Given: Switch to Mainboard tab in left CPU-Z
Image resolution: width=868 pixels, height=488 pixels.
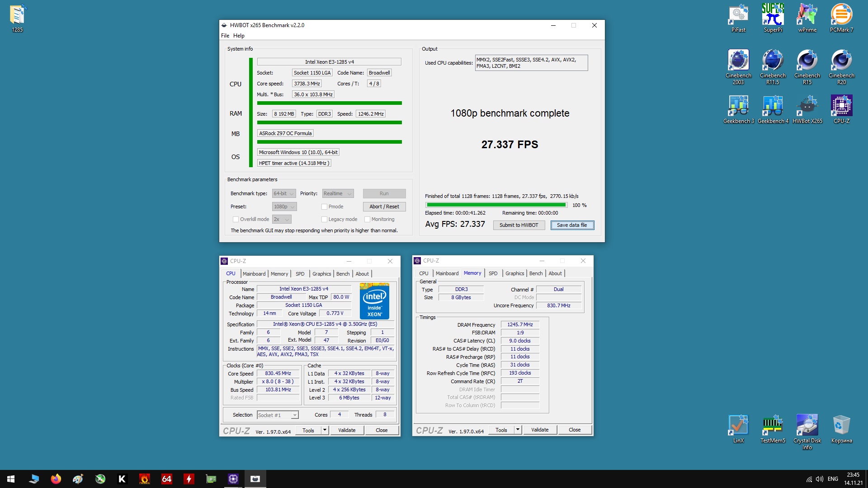Looking at the screenshot, I should (254, 274).
